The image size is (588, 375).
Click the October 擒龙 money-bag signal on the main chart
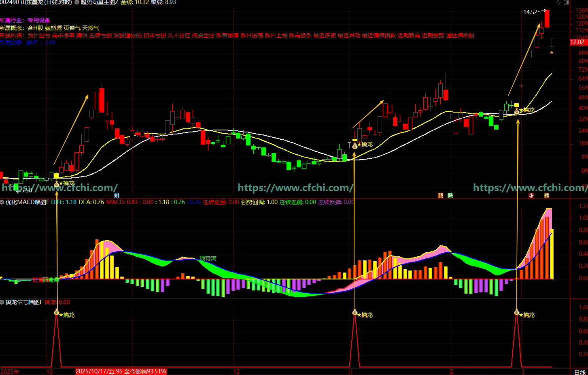[57, 184]
